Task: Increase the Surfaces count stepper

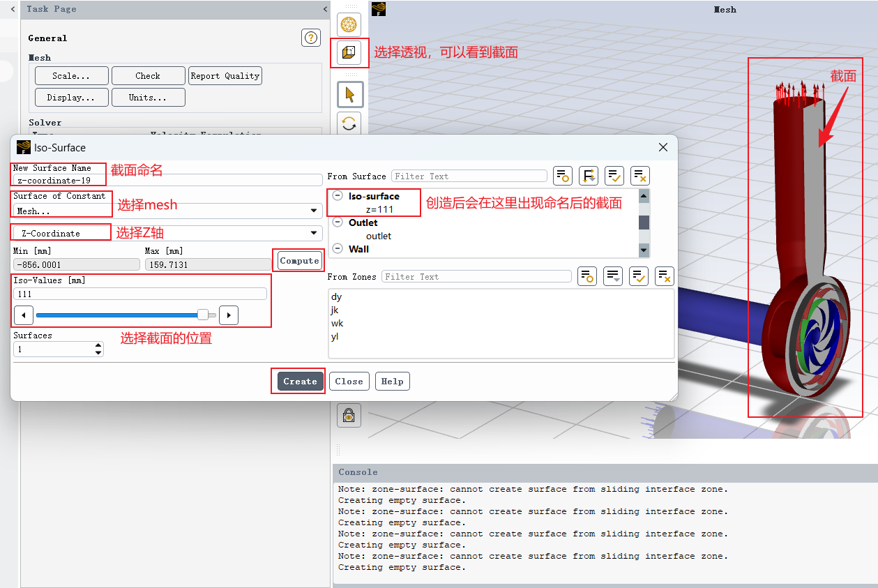Action: tap(98, 345)
